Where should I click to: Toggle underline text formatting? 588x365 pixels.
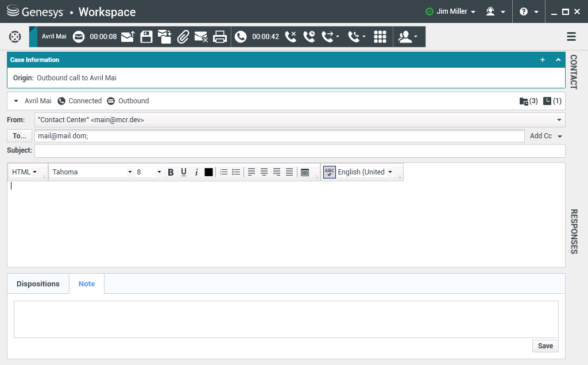184,172
